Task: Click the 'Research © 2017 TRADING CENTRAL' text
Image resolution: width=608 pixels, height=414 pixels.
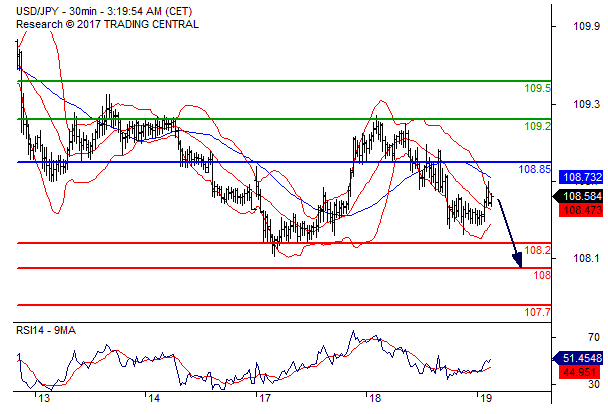Action: [107, 24]
